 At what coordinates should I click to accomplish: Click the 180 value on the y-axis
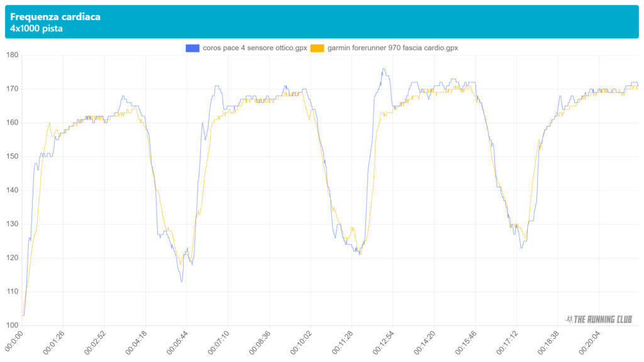tap(11, 55)
